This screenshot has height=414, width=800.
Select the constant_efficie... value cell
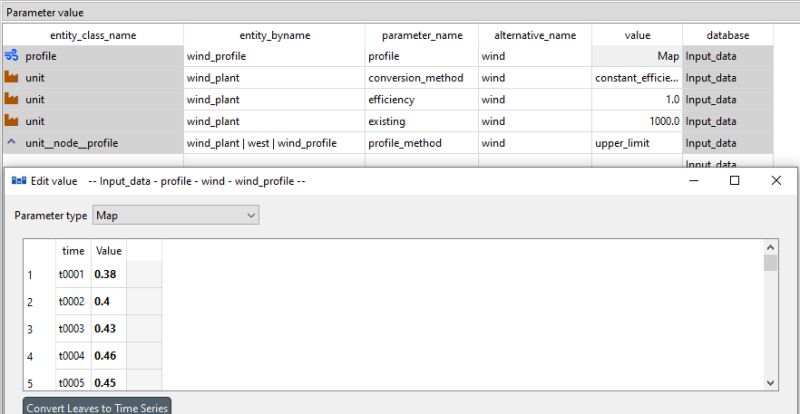coord(637,78)
